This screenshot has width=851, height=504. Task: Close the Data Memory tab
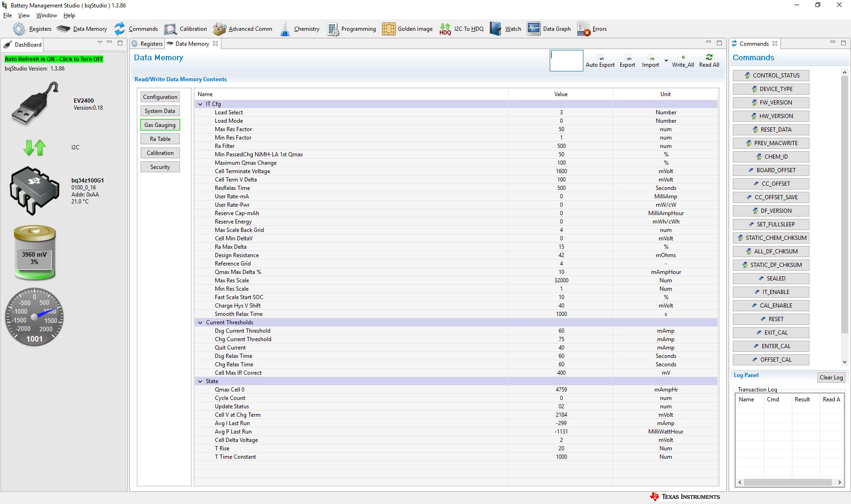pyautogui.click(x=215, y=43)
